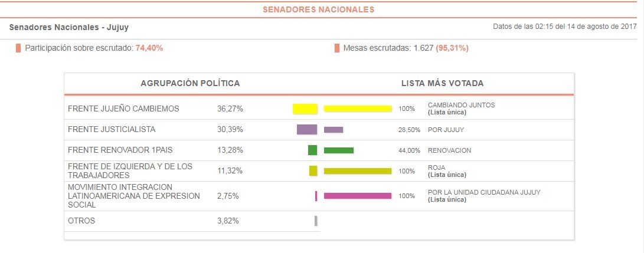The width and height of the screenshot is (644, 253).
Task: Click the magenta Por la Unidad Ciudadana bar
Action: pyautogui.click(x=358, y=196)
